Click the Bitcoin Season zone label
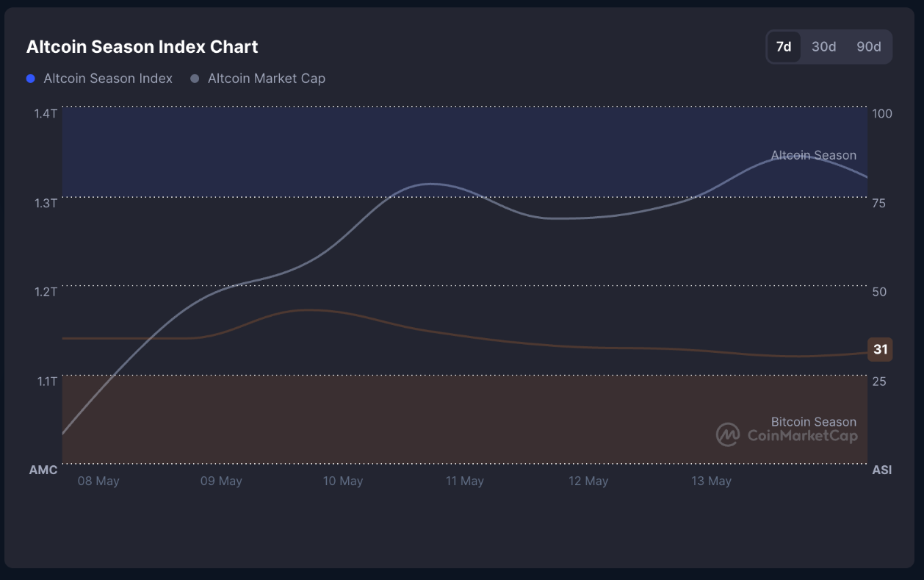This screenshot has width=924, height=580. pos(813,422)
